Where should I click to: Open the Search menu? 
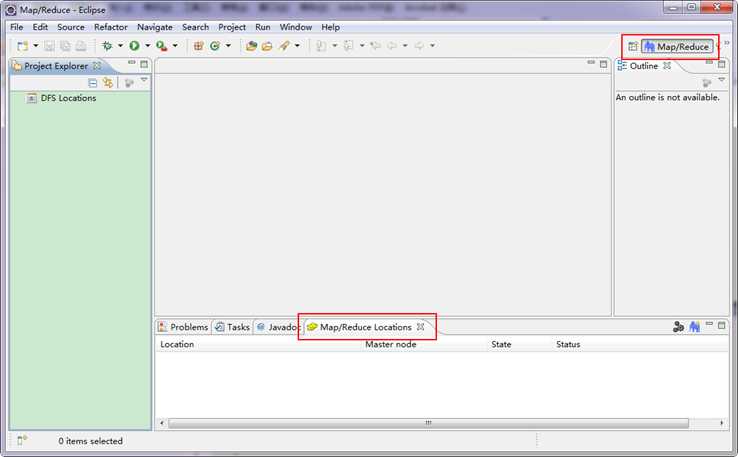click(x=195, y=27)
